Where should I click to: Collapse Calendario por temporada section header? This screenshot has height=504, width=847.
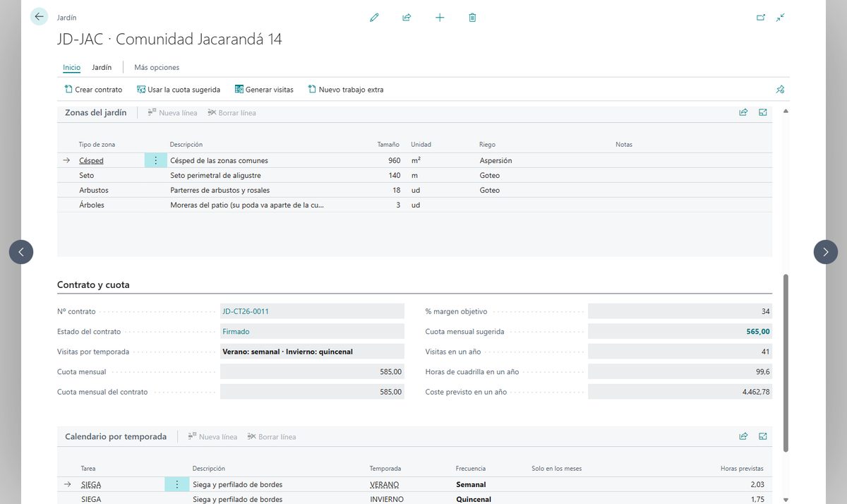point(116,436)
